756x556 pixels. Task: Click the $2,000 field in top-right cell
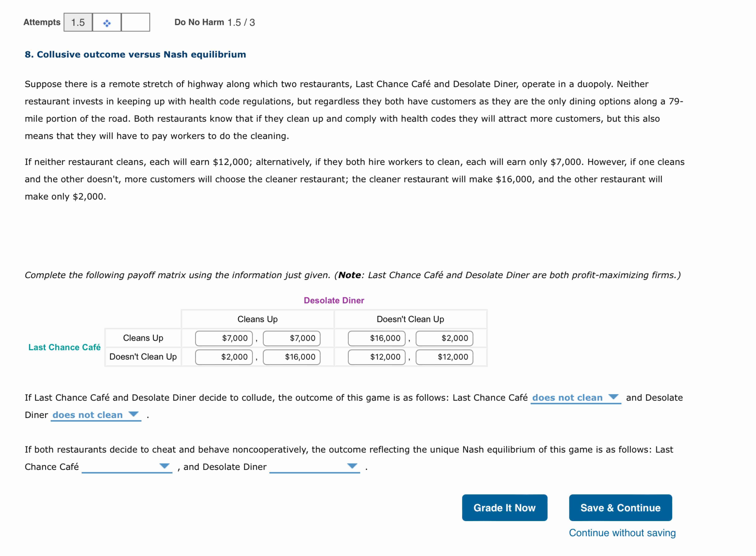(x=444, y=338)
